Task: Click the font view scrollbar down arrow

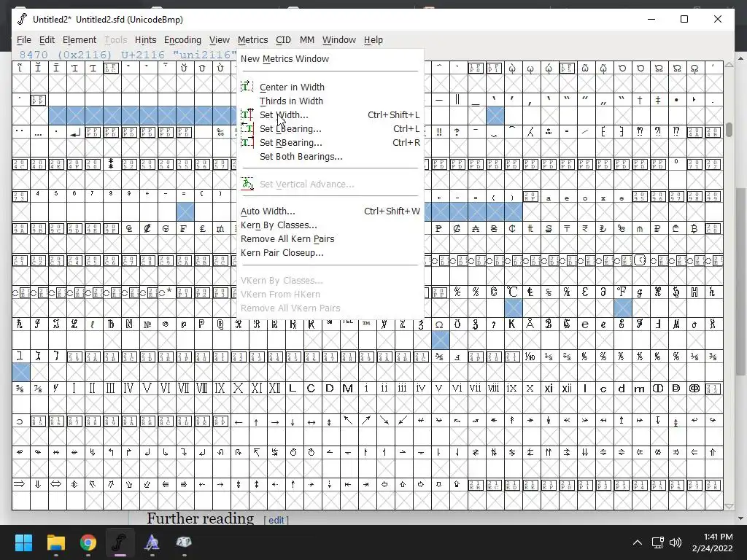Action: (729, 506)
